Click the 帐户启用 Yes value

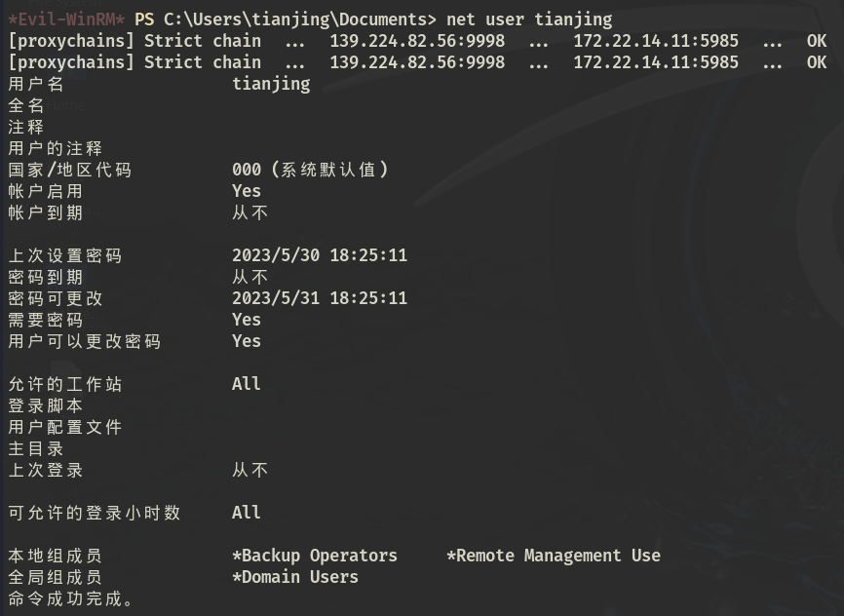pyautogui.click(x=247, y=191)
